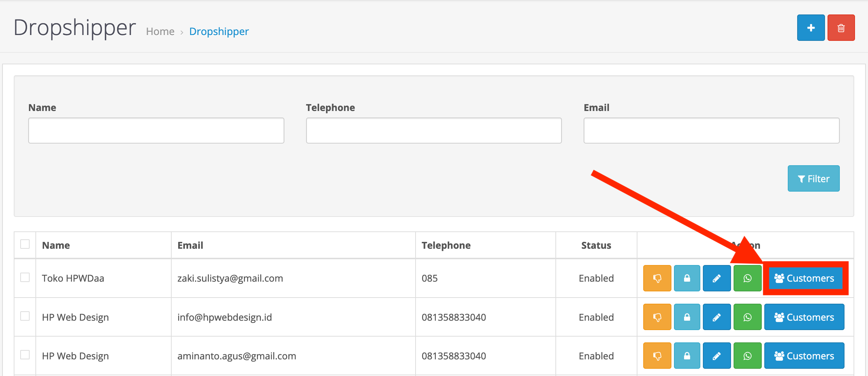
Task: Click thumbs-down icon for aminanto.agus@gmail.com row
Action: click(x=657, y=356)
